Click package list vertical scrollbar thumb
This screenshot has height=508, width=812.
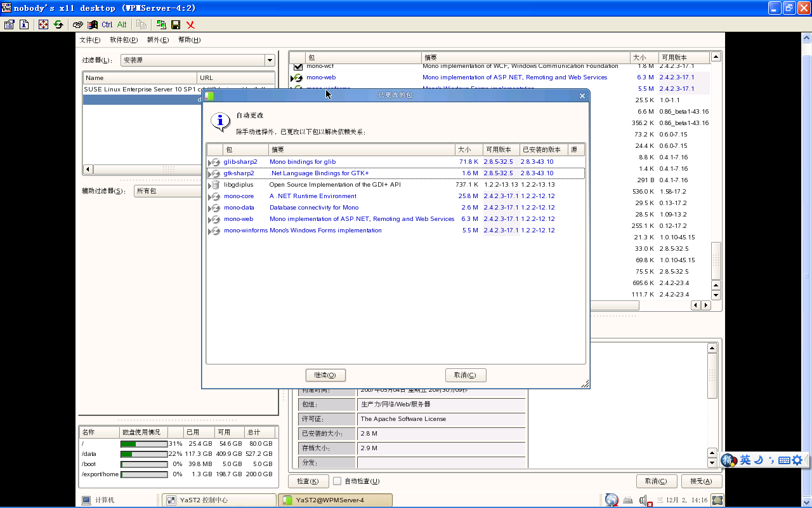pyautogui.click(x=716, y=260)
